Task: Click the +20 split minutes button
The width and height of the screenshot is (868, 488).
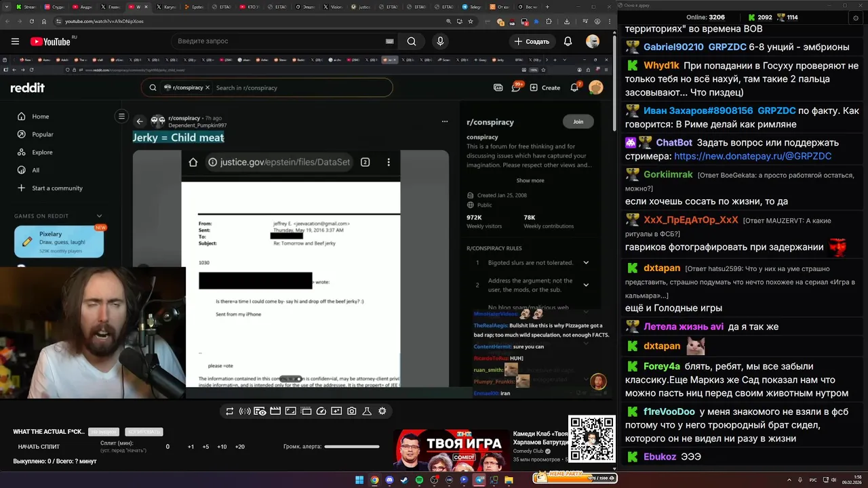Action: (239, 447)
